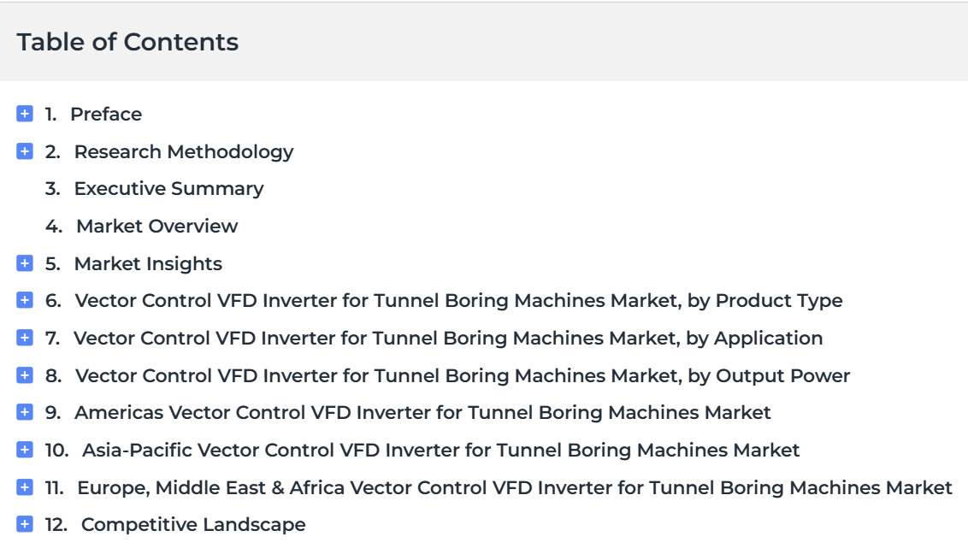Expand the by Application section plus icon
968x560 pixels.
coord(25,338)
